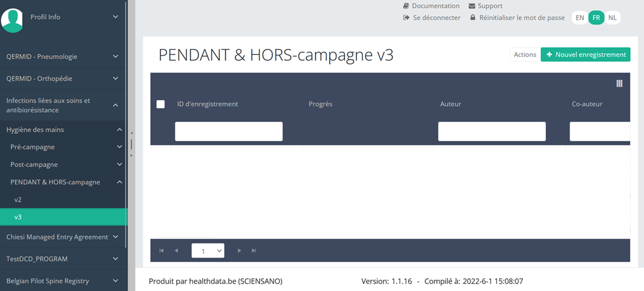Select all records checkbox in header

tap(160, 104)
